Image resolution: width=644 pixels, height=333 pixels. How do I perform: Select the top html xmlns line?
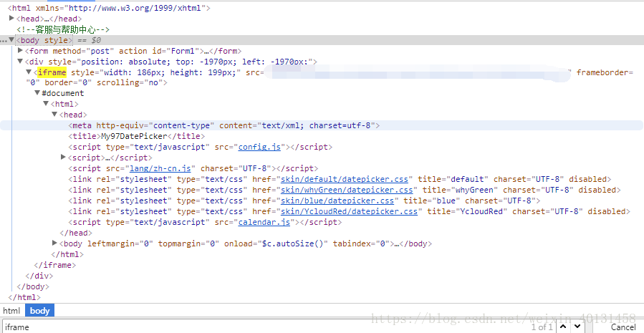[x=109, y=8]
